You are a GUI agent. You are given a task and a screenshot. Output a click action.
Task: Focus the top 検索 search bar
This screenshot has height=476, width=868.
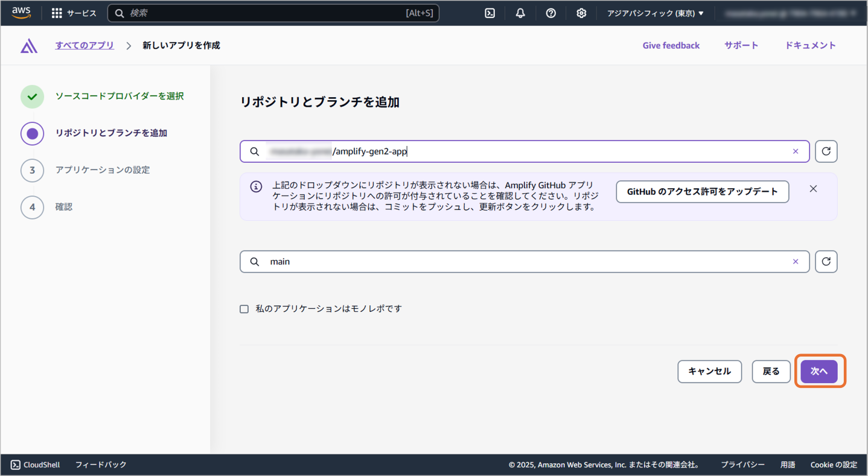click(273, 13)
